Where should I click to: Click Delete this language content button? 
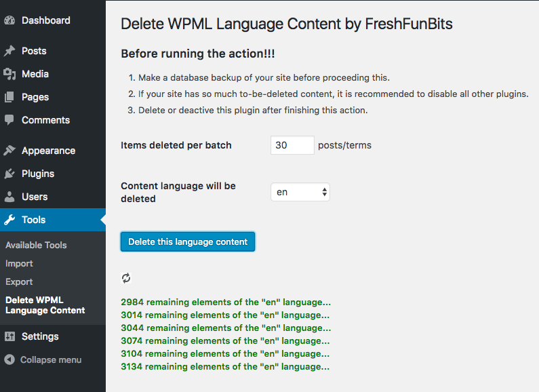tap(188, 241)
